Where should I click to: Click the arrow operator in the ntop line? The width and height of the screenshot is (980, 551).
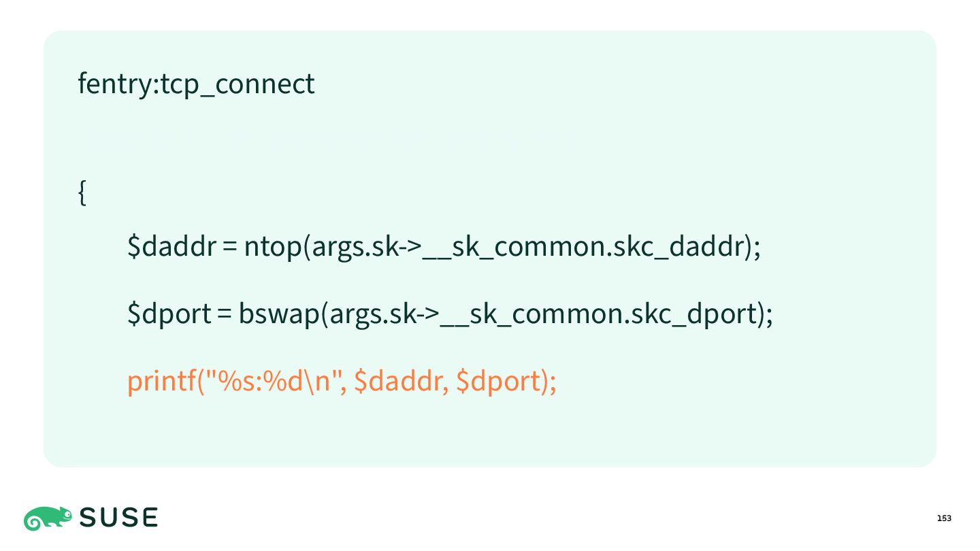pyautogui.click(x=409, y=247)
